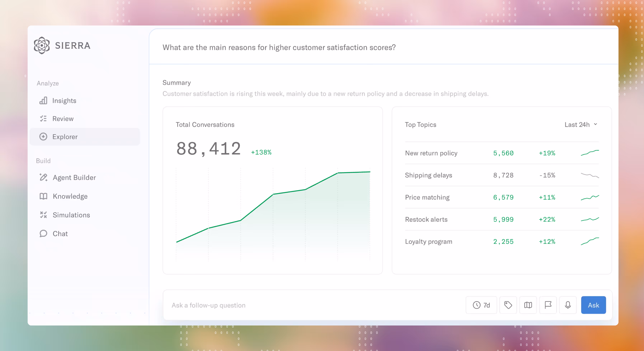Click the tag filter icon button
The width and height of the screenshot is (644, 351).
pos(508,305)
